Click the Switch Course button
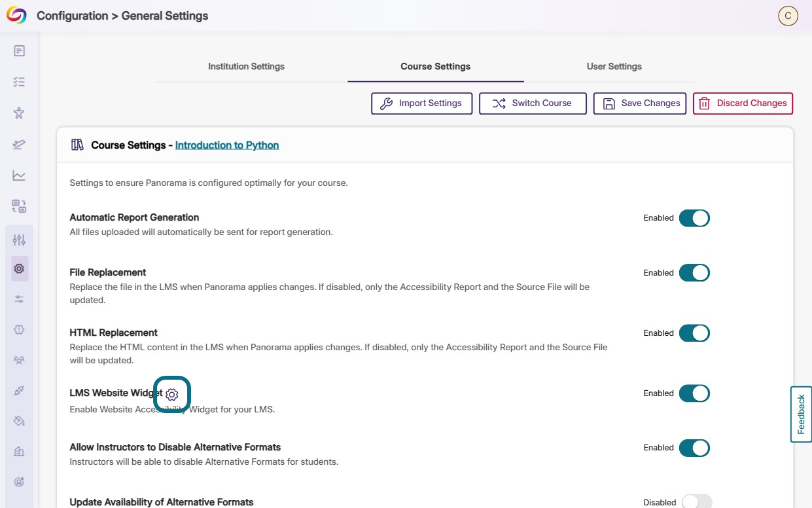This screenshot has width=812, height=508. click(533, 103)
